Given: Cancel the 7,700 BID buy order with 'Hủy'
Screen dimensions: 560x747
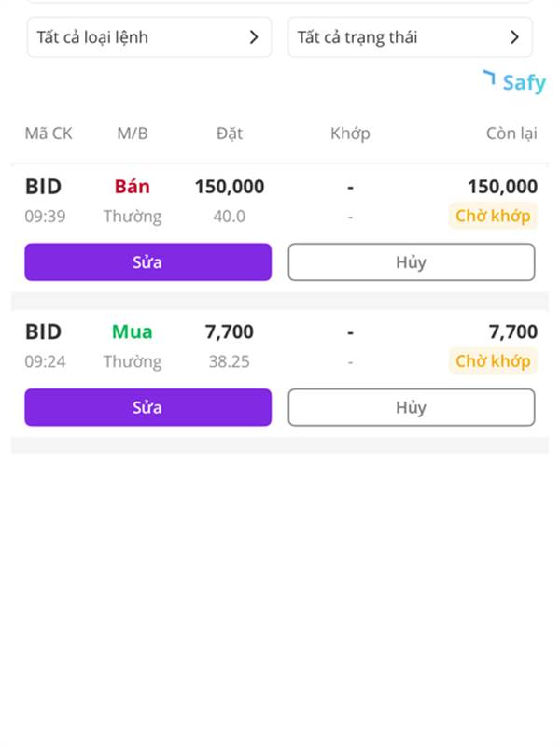Looking at the screenshot, I should [x=412, y=407].
